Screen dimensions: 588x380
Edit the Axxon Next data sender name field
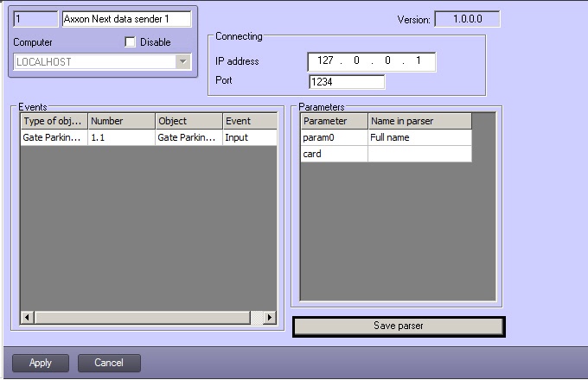click(125, 18)
